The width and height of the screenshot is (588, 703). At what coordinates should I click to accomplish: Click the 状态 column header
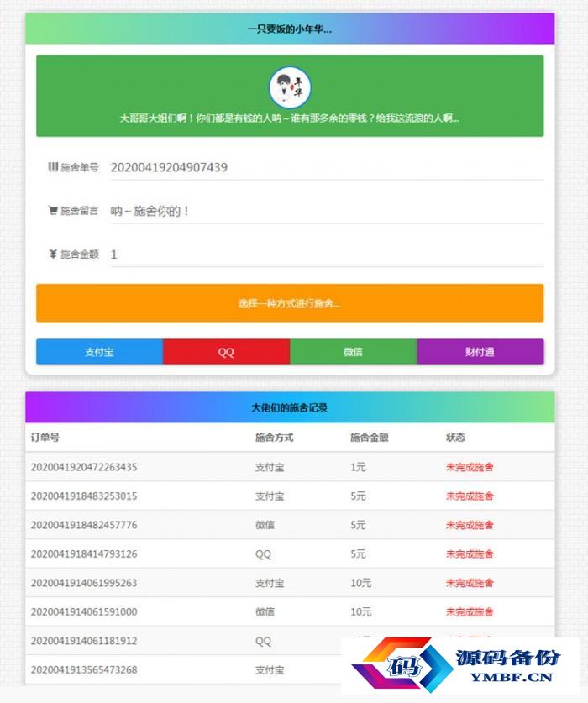pyautogui.click(x=455, y=438)
